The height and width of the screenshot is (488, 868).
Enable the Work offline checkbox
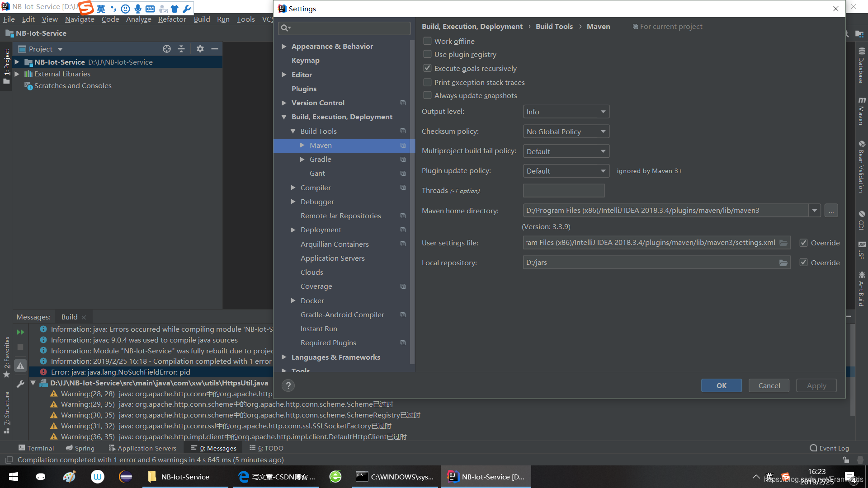click(427, 41)
